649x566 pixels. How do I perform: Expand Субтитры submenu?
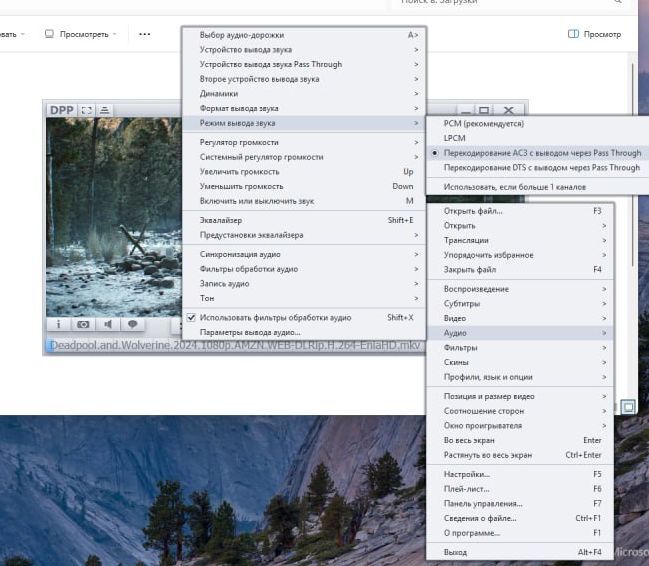[520, 303]
